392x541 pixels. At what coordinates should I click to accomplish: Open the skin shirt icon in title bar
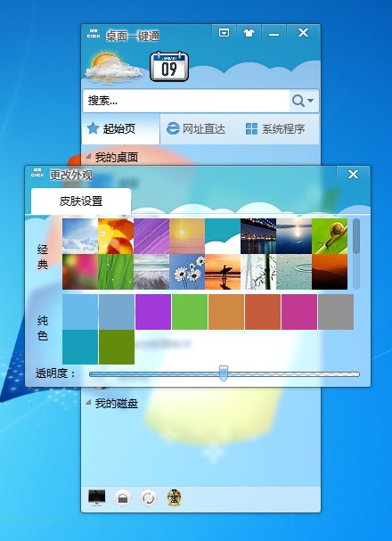point(249,34)
